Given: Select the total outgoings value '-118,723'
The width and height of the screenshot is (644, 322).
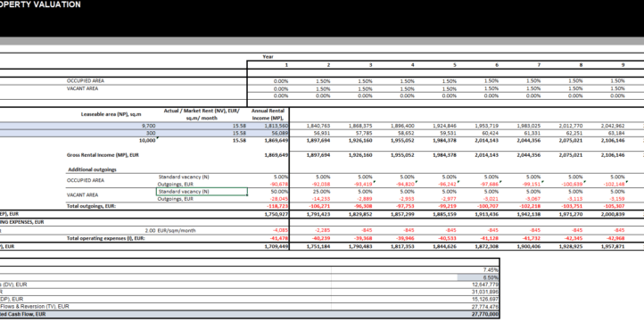Looking at the screenshot, I should click(x=278, y=206).
